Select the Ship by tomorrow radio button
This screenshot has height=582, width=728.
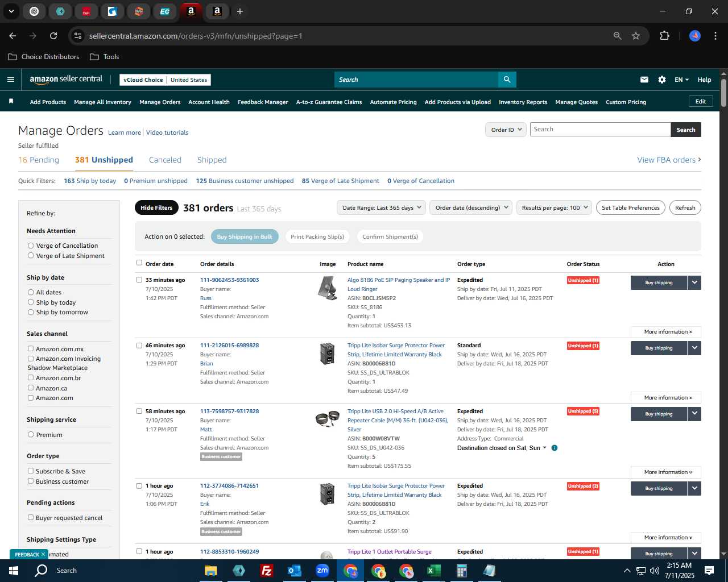tap(31, 312)
